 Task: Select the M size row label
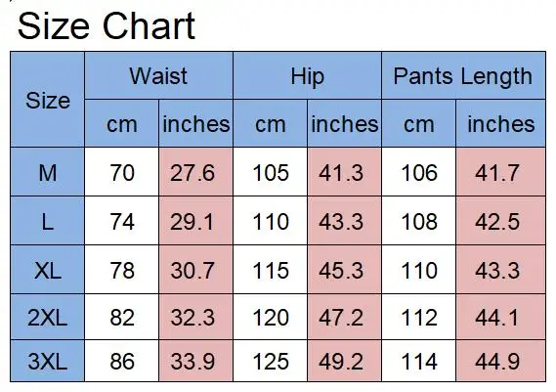[48, 172]
